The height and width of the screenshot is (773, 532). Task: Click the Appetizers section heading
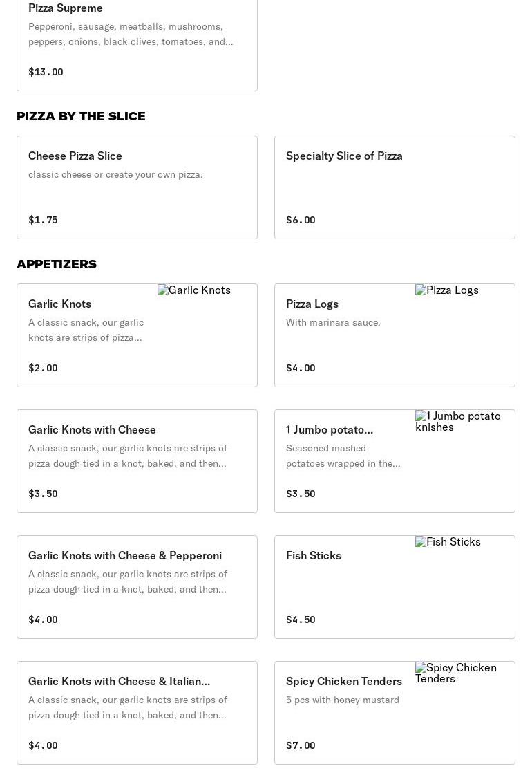57,264
